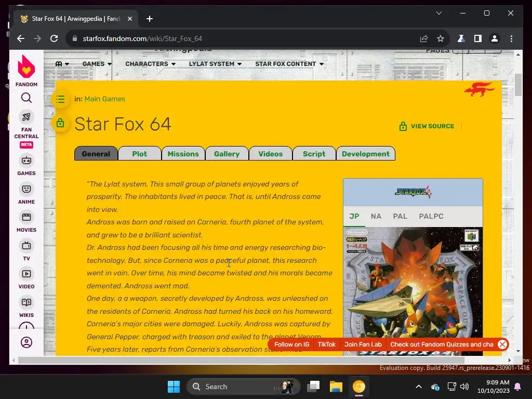
Task: Close the Star Fox 64 browser tab
Action: pos(129,19)
